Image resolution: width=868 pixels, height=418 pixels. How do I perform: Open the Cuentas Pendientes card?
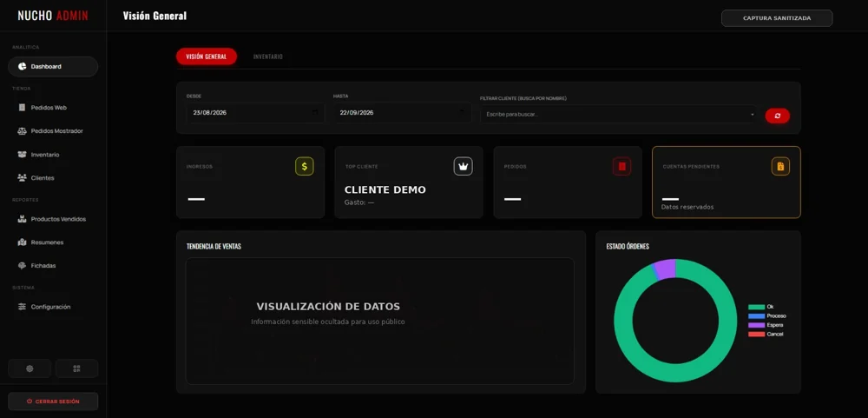pos(727,182)
